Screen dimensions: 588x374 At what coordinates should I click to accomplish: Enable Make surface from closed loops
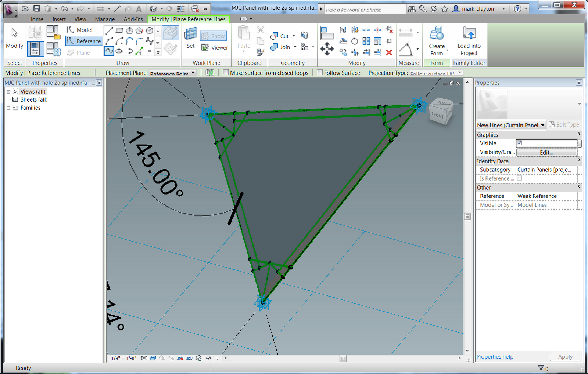click(x=226, y=72)
